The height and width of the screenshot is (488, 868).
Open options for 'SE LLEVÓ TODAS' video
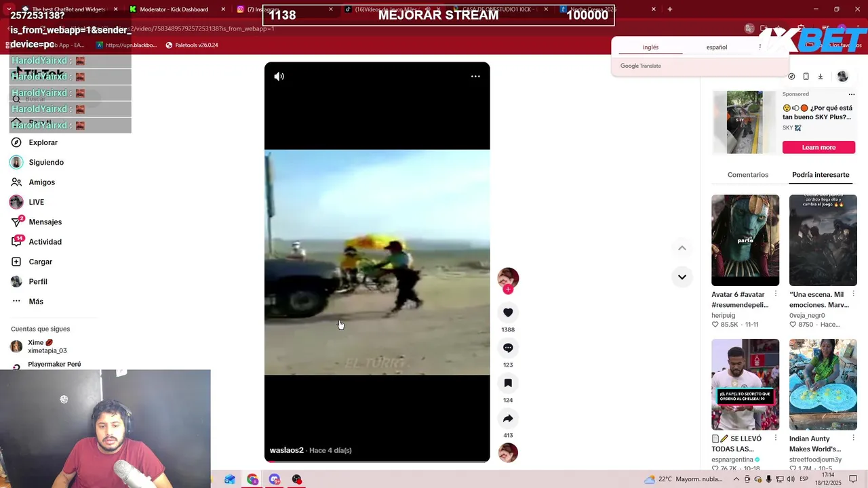pyautogui.click(x=776, y=439)
